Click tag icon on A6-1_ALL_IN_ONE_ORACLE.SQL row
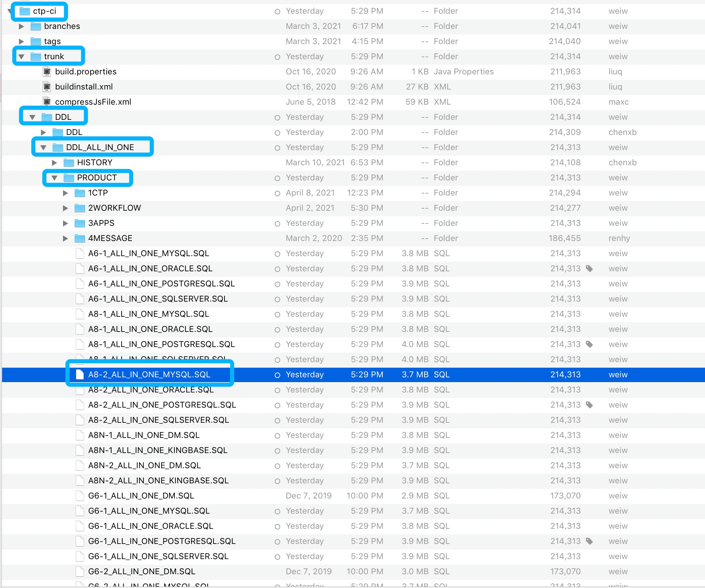Image resolution: width=705 pixels, height=588 pixels. 589,269
